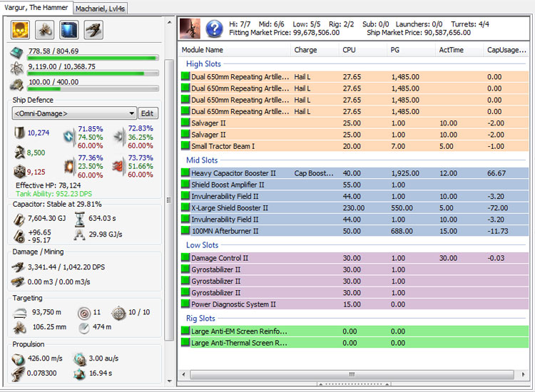Open the blue cargo container icon

click(x=69, y=30)
